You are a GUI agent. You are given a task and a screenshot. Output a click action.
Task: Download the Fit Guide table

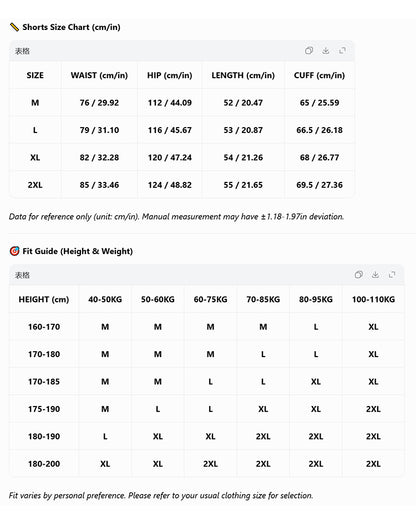pyautogui.click(x=375, y=275)
